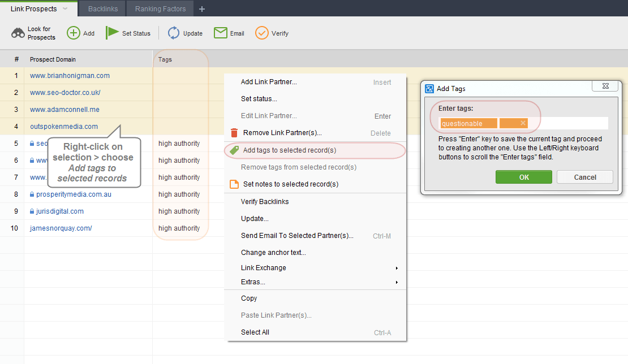
Task: Select the Link Prospects tab
Action: pos(33,9)
